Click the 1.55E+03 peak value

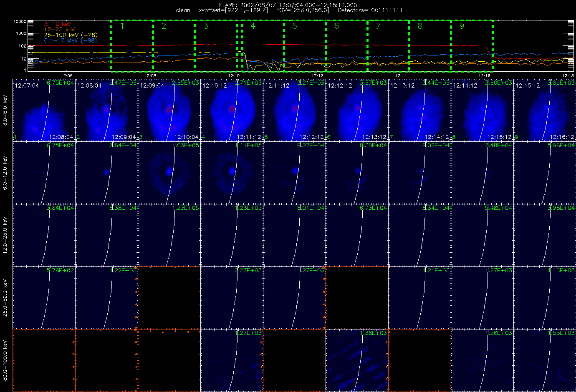pos(561,333)
